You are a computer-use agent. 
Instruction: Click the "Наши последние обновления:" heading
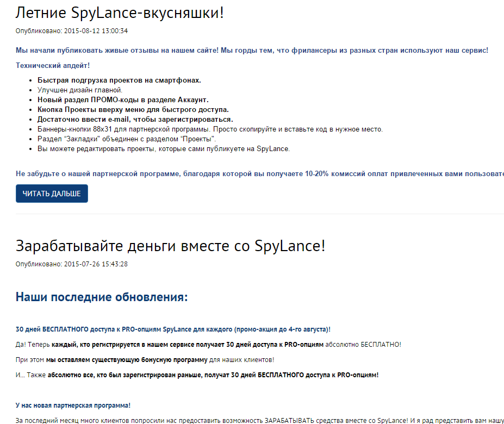(x=102, y=297)
